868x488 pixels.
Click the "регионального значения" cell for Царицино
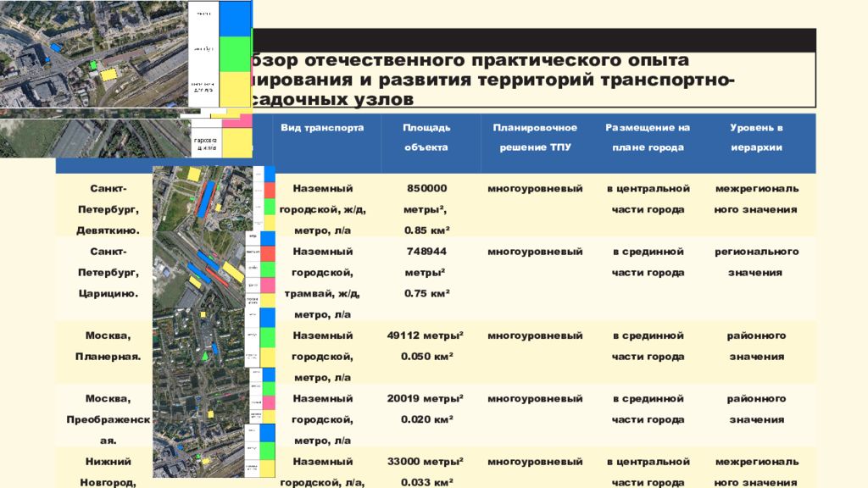756,262
